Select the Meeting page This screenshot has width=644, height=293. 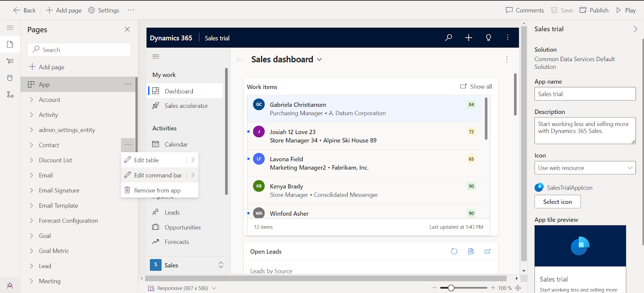tap(50, 281)
